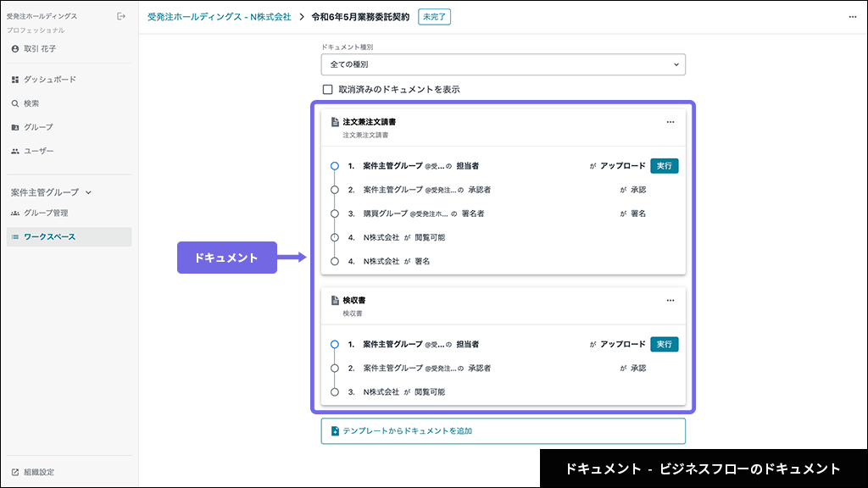Screen dimensions: 868x488
Task: Click テンプレートからドキュメントを追加
Action: pos(504,431)
